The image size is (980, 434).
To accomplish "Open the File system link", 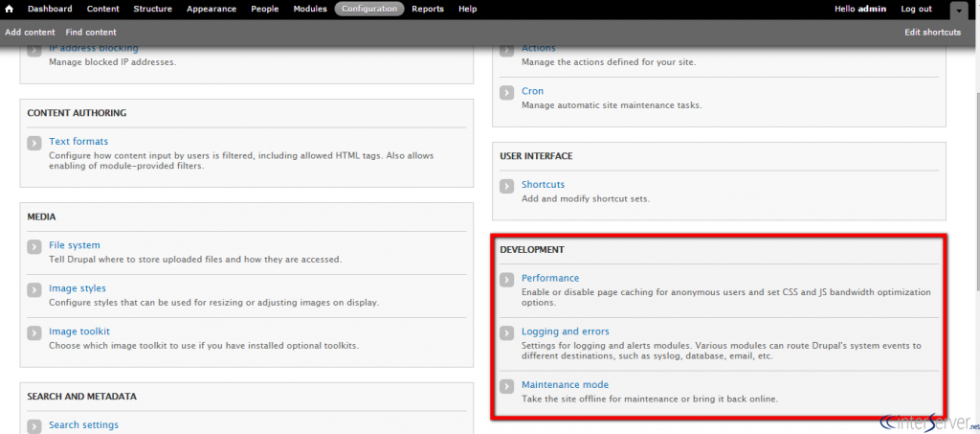I will [x=75, y=245].
